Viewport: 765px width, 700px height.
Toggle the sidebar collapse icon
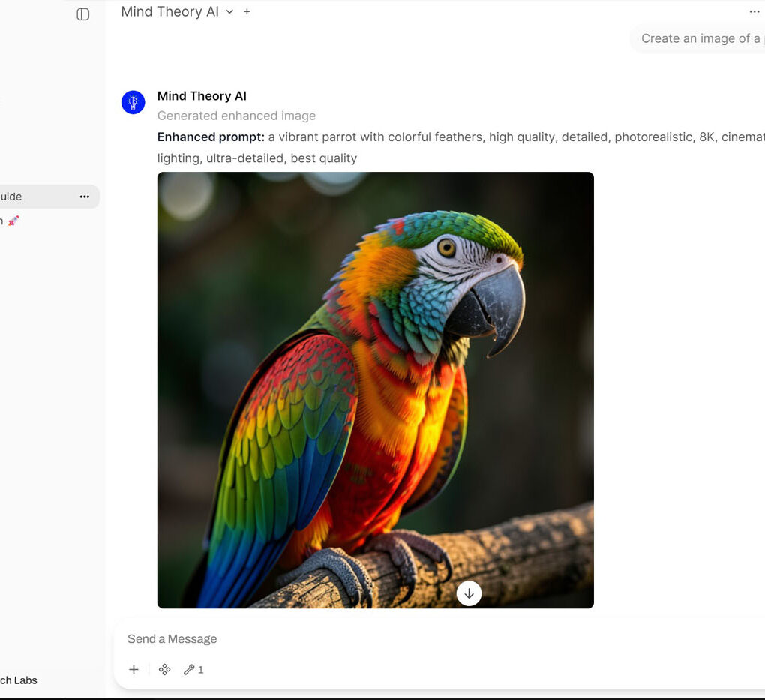[x=82, y=14]
